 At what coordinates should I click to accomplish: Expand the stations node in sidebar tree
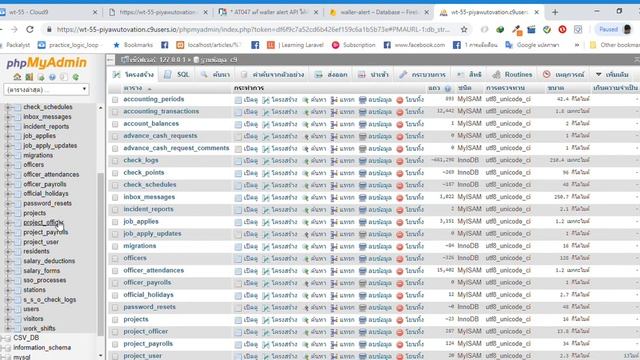8,290
